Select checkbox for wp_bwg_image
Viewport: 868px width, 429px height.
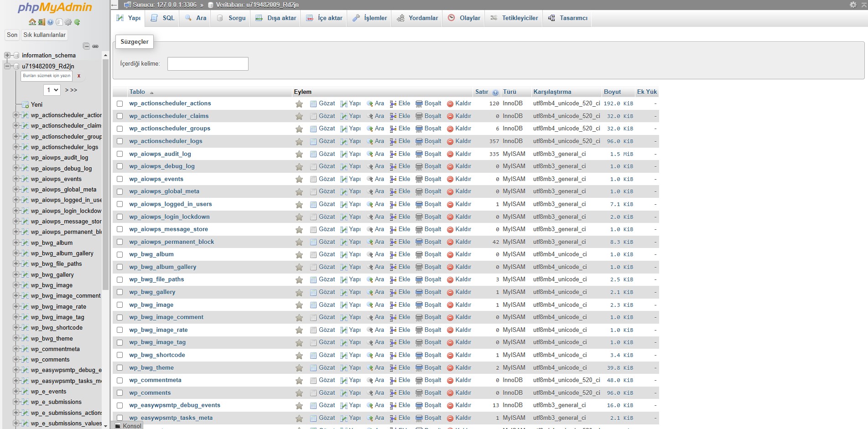click(x=120, y=305)
